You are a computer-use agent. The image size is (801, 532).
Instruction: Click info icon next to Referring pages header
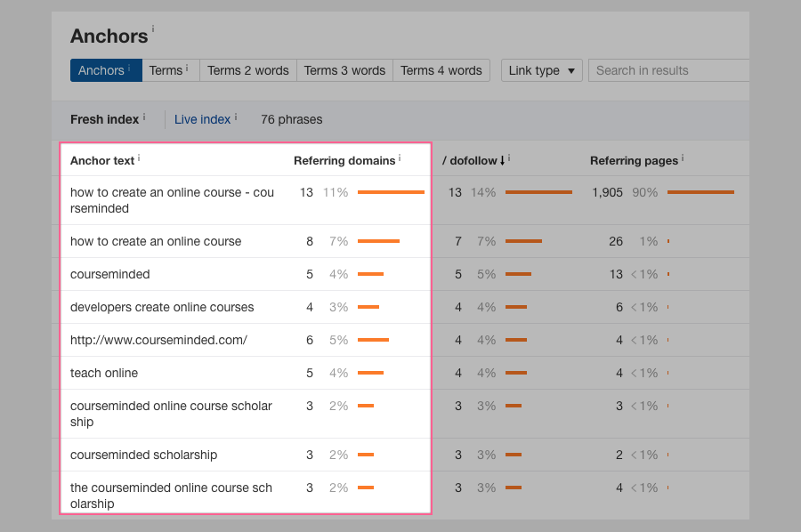point(683,158)
